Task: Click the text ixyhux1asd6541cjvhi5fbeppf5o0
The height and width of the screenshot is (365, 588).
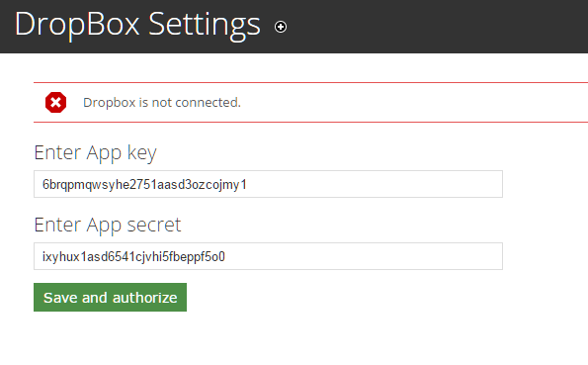Action: point(133,256)
